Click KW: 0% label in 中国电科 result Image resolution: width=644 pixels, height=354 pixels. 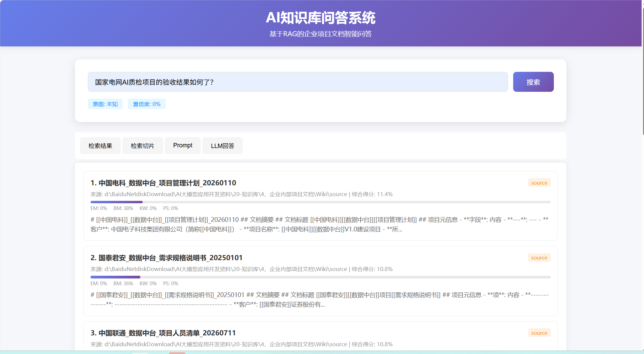[x=148, y=208]
